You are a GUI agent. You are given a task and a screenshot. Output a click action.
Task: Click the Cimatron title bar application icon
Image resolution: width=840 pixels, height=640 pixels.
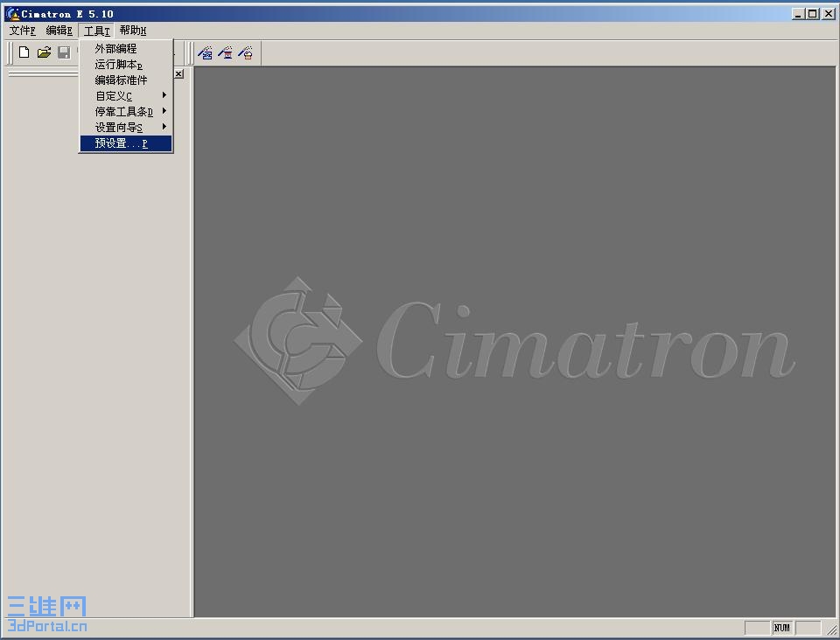tap(12, 14)
